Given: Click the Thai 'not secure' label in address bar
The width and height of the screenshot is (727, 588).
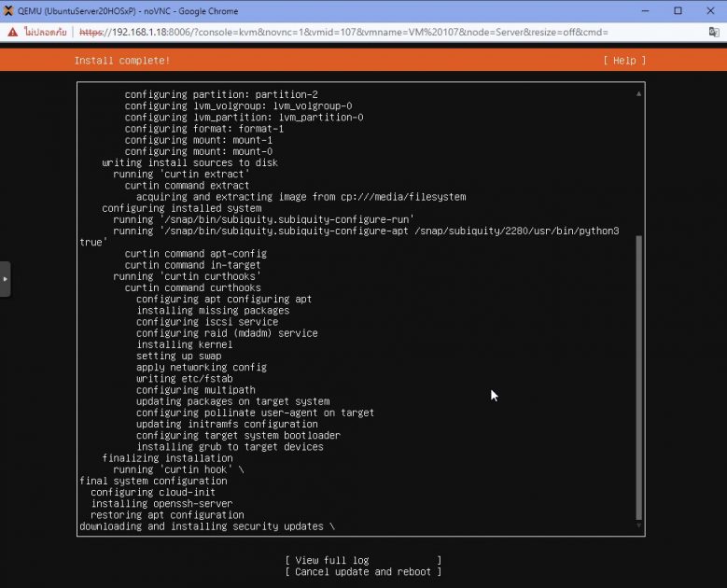Looking at the screenshot, I should click(46, 32).
